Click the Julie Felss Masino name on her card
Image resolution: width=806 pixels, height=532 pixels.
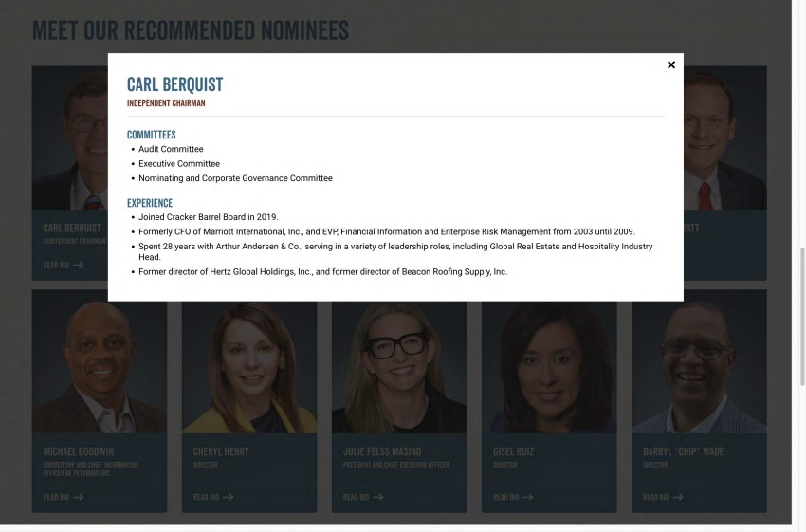pos(382,451)
